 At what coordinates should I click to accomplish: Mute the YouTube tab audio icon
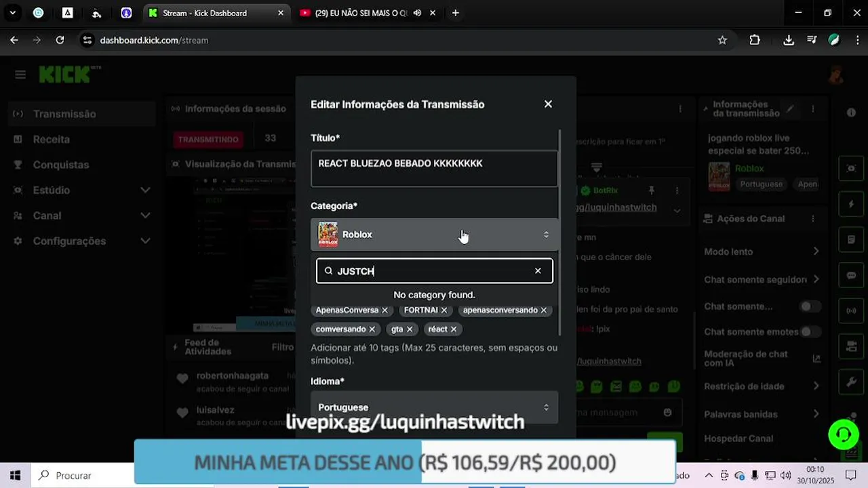(x=417, y=13)
